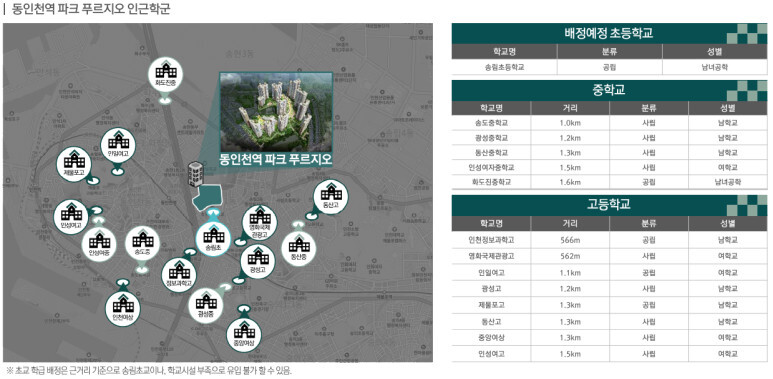Click the 1.5km distance in the 인성여고 row
773x379 pixels.
570,354
